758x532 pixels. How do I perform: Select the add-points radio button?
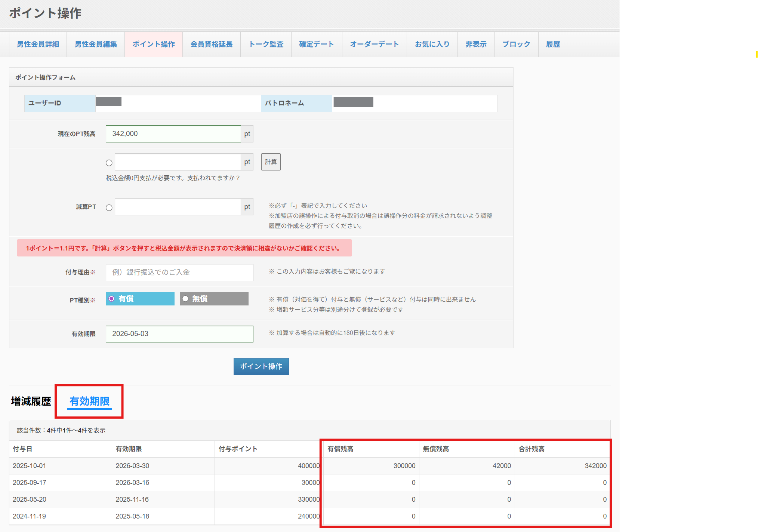click(109, 163)
